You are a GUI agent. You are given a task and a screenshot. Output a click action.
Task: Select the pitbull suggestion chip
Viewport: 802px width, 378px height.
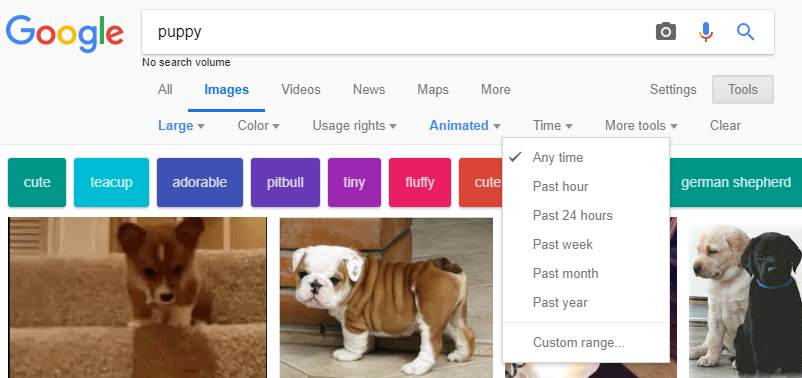285,183
